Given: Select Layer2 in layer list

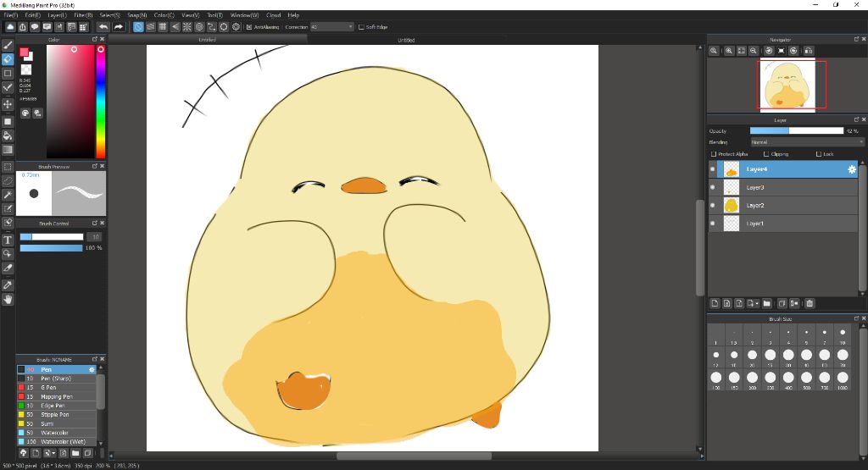Looking at the screenshot, I should (782, 205).
